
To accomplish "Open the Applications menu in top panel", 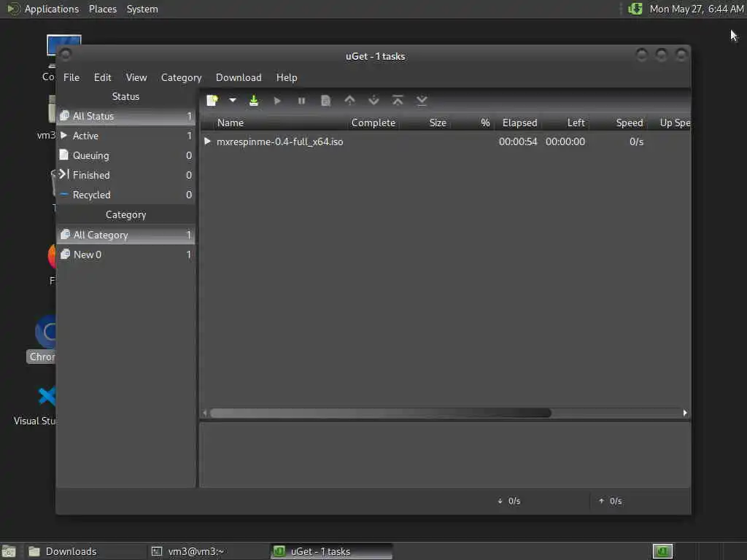I will click(52, 9).
